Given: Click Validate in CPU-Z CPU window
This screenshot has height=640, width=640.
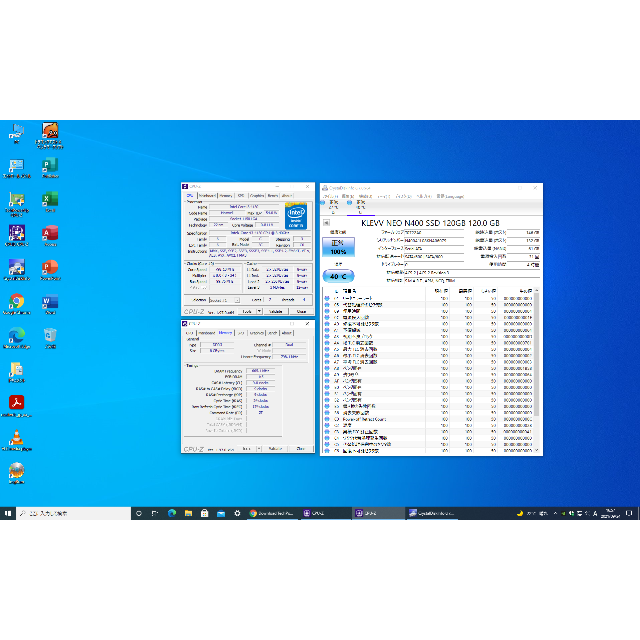Looking at the screenshot, I should [x=276, y=311].
